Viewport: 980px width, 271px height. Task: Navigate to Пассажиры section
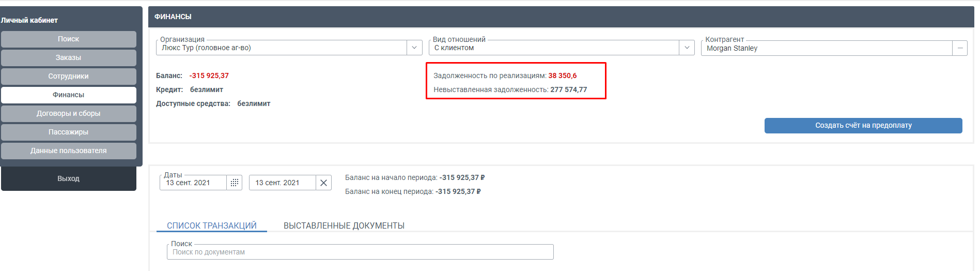pos(68,132)
